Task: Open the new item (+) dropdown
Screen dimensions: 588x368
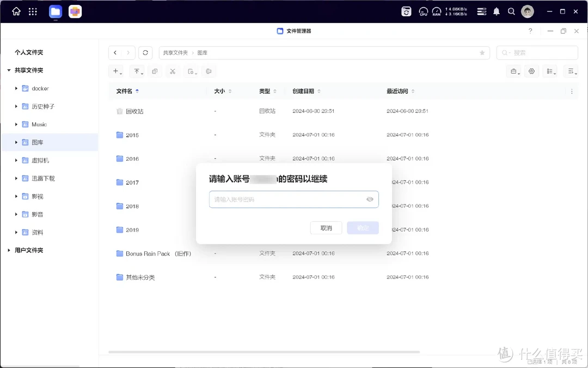Action: (x=115, y=71)
